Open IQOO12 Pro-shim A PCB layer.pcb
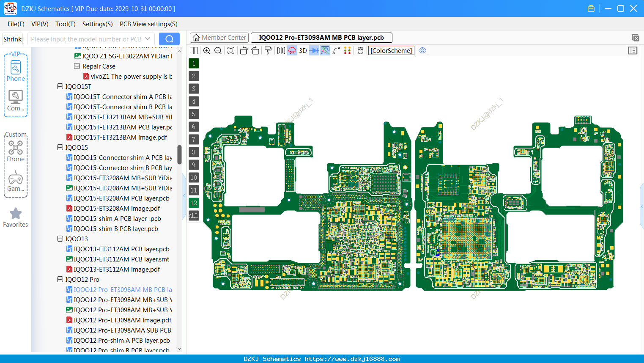The height and width of the screenshot is (363, 644). [x=118, y=340]
